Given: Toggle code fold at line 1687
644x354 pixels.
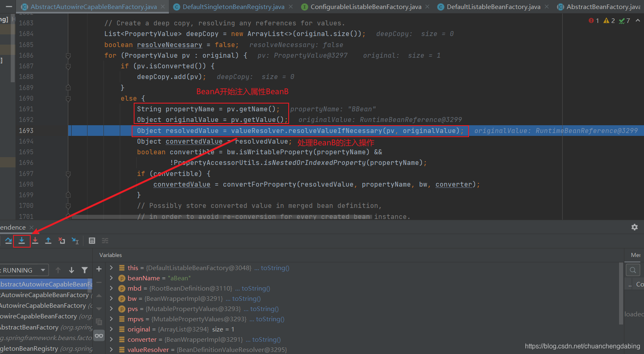Looking at the screenshot, I should pos(68,66).
